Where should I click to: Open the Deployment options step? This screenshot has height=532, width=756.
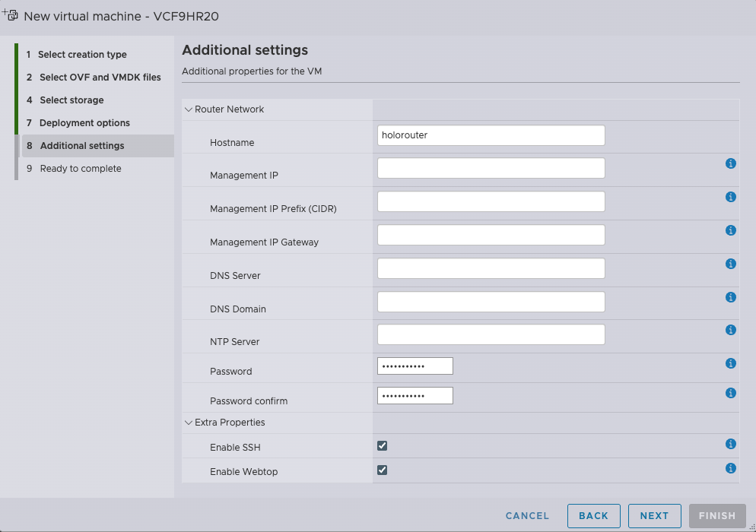(x=84, y=123)
